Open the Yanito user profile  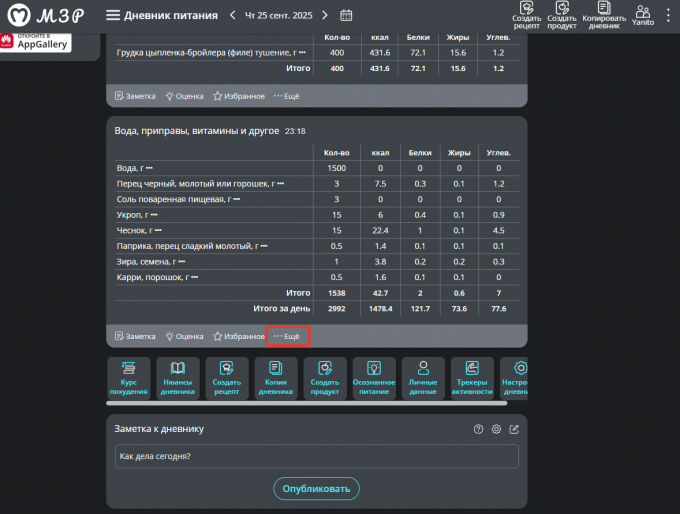(x=643, y=13)
